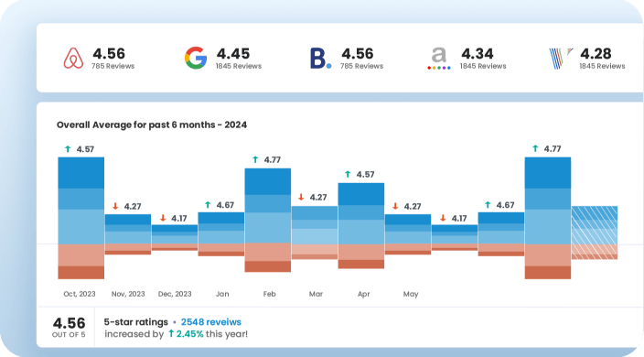644x357 pixels.
Task: Select Google's 4.45 rating score
Action: pos(233,54)
